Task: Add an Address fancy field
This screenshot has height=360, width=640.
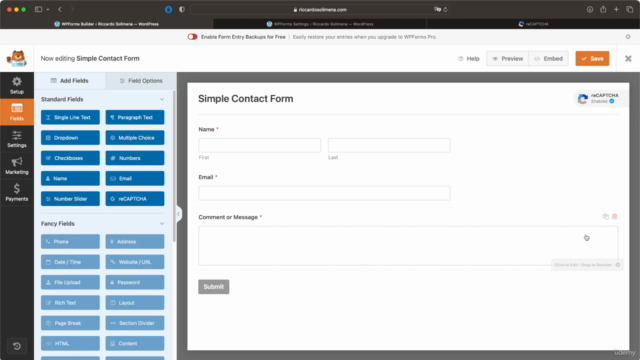Action: [x=135, y=242]
